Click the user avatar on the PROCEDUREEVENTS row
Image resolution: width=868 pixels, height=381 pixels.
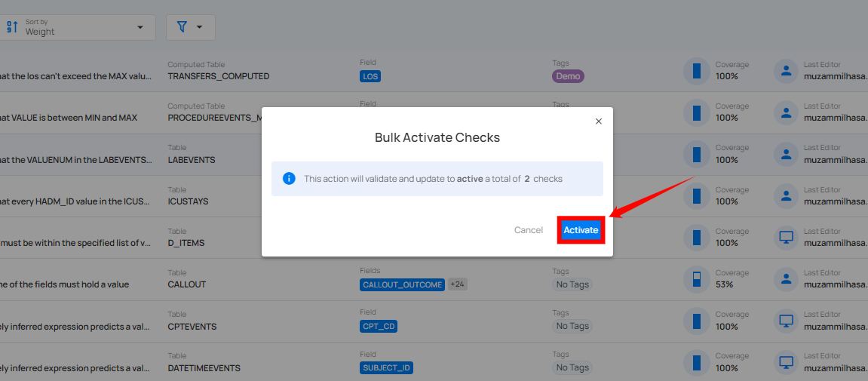pyautogui.click(x=786, y=112)
